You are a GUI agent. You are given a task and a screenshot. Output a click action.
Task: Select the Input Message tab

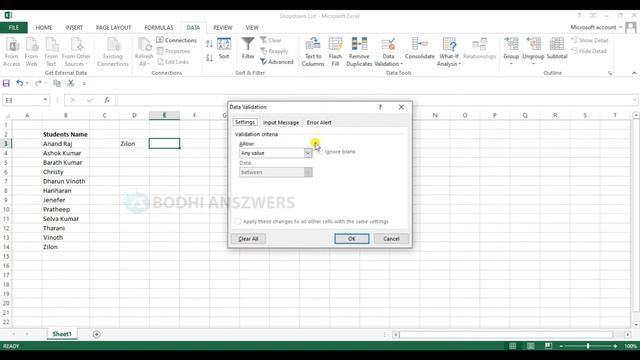[x=281, y=122]
